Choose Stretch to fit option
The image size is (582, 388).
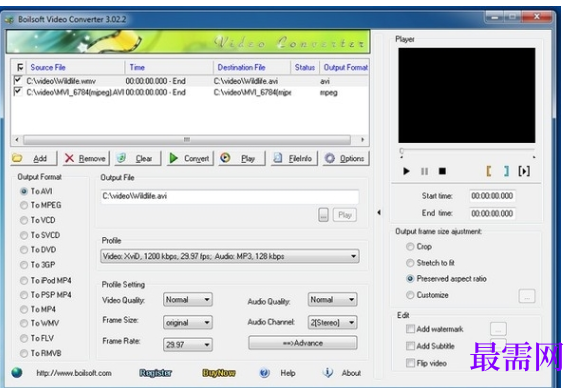point(410,263)
